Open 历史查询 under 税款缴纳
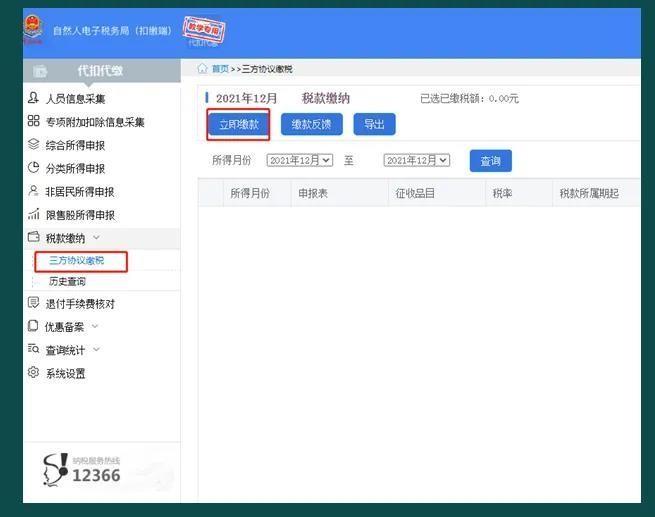 point(67,282)
